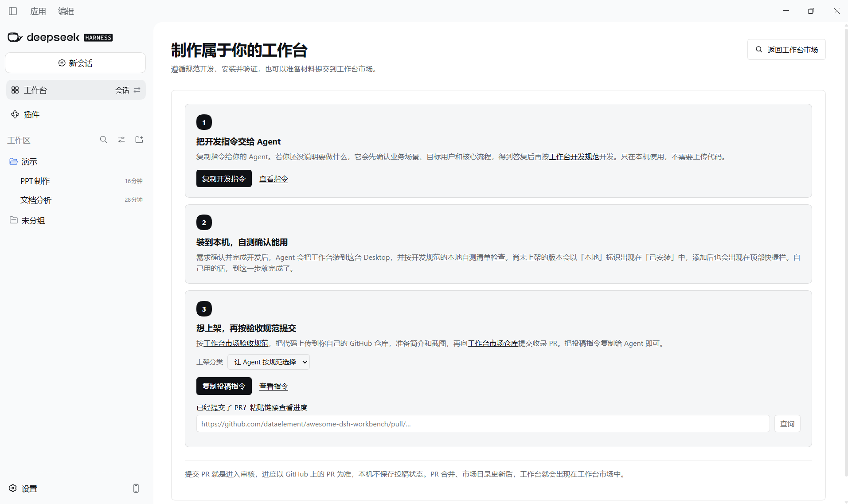848x504 pixels.
Task: Open the 上架分类 dropdown
Action: [268, 362]
